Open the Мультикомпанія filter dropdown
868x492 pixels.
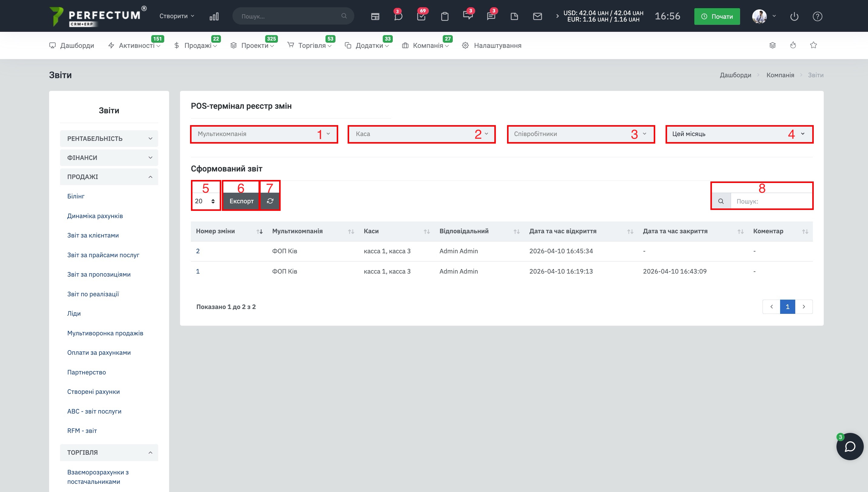point(264,134)
